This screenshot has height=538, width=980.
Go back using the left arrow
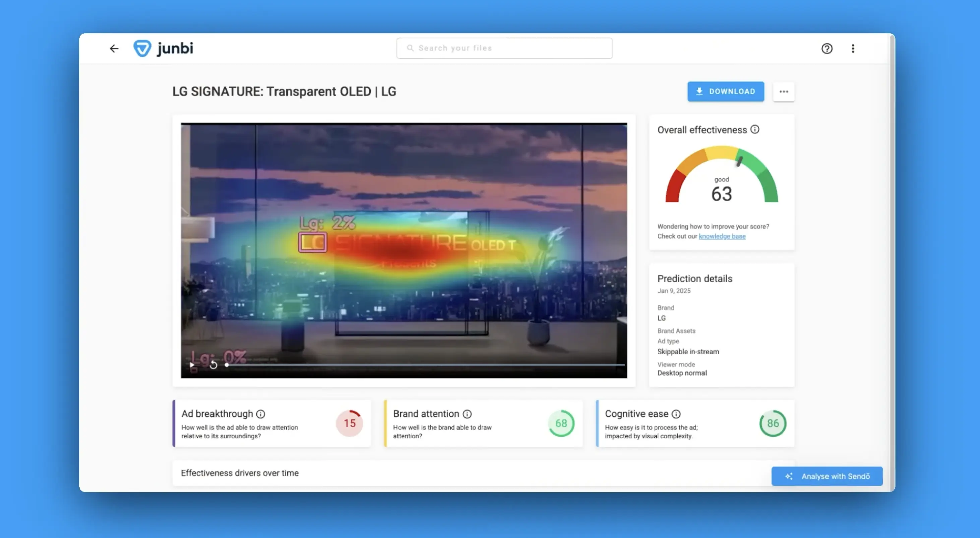(x=114, y=48)
